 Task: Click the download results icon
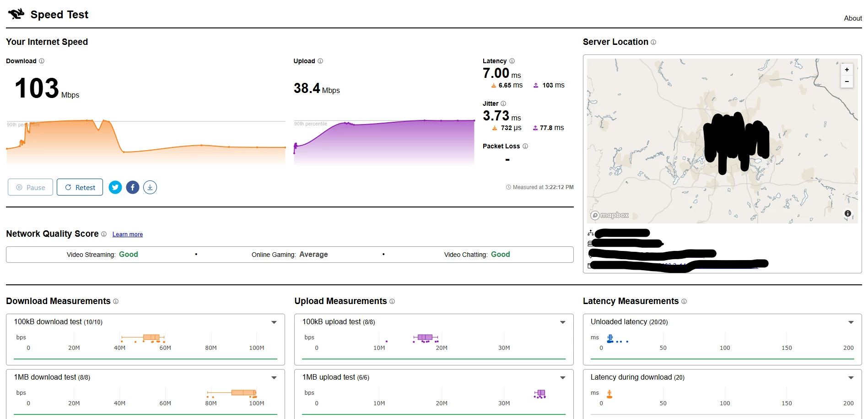pos(150,187)
